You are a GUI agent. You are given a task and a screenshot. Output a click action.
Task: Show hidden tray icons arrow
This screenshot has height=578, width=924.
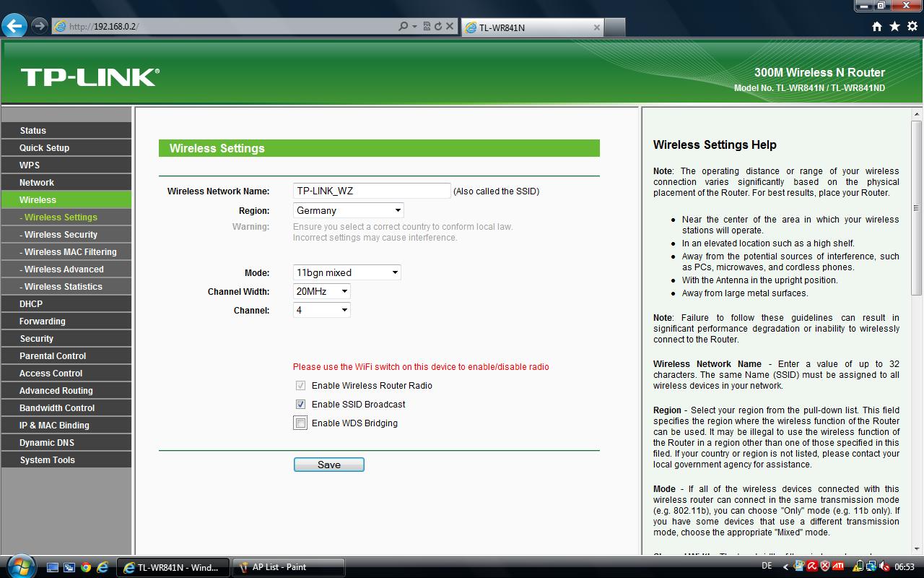pyautogui.click(x=785, y=567)
